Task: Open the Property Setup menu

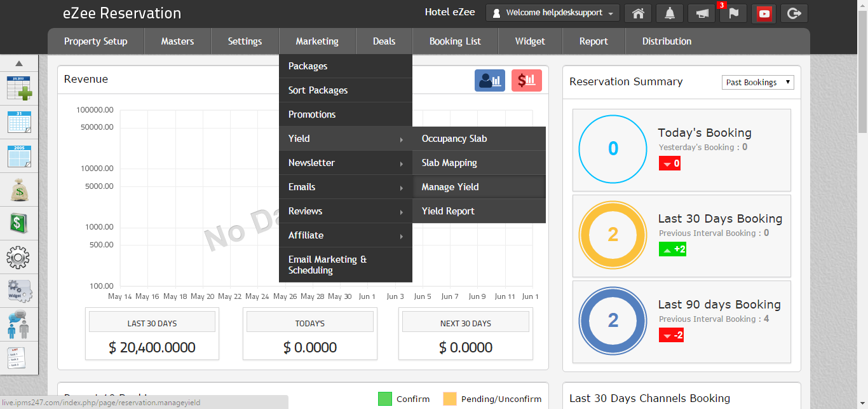Action: (x=96, y=41)
